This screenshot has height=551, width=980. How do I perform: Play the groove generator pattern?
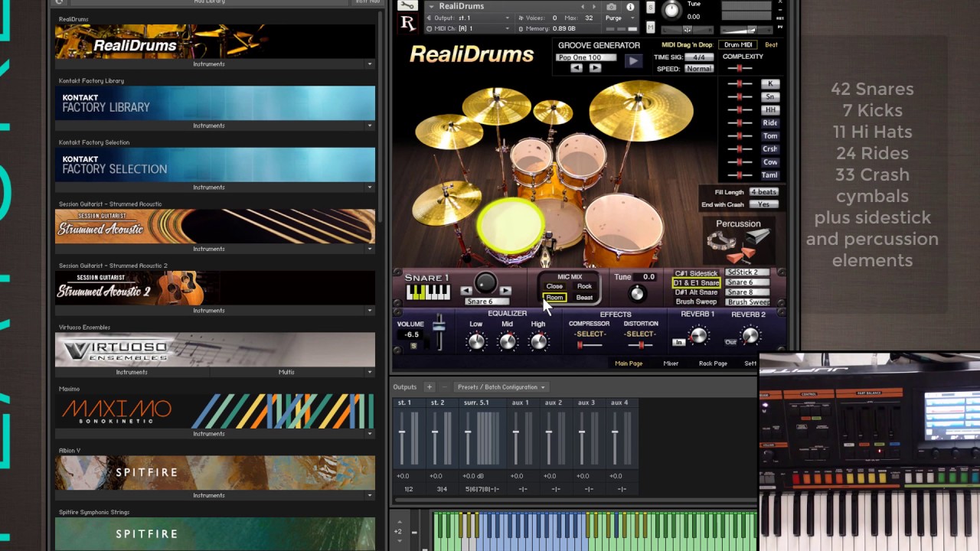(x=632, y=61)
